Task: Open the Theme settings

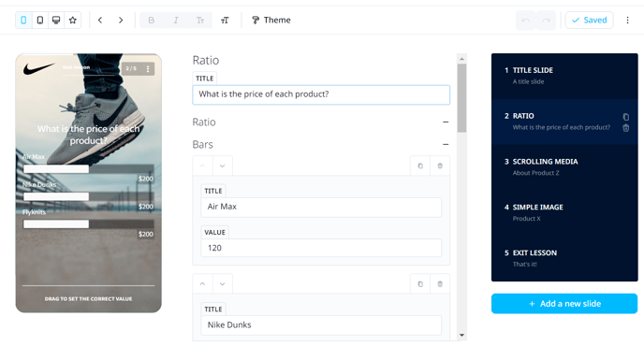Action: point(271,20)
